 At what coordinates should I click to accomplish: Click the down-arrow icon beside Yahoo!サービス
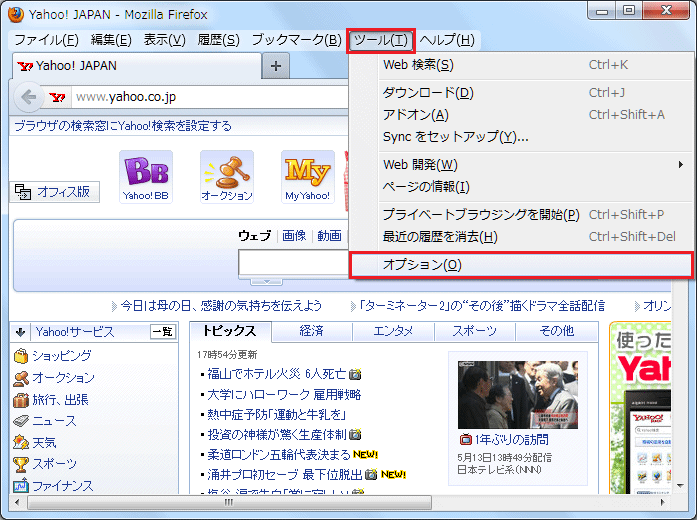(20, 332)
